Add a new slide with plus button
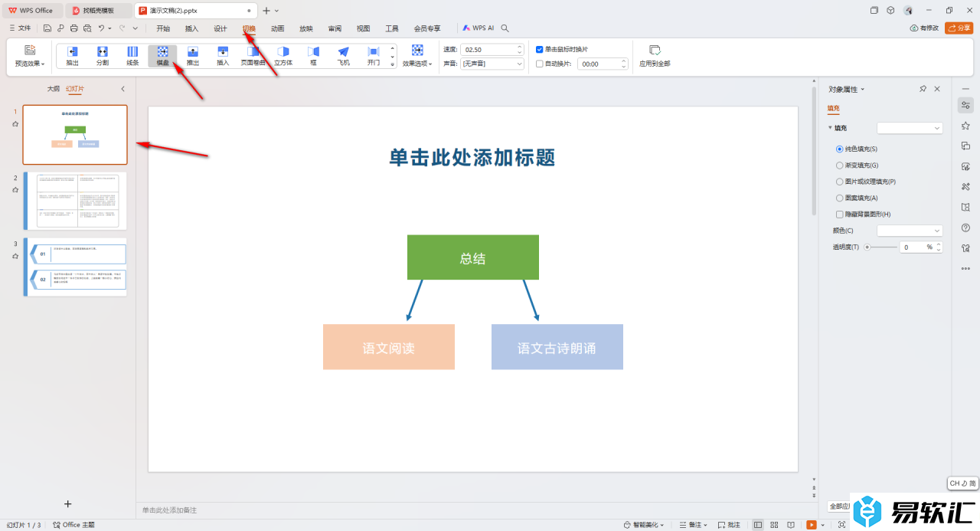The image size is (980, 531). click(x=67, y=503)
